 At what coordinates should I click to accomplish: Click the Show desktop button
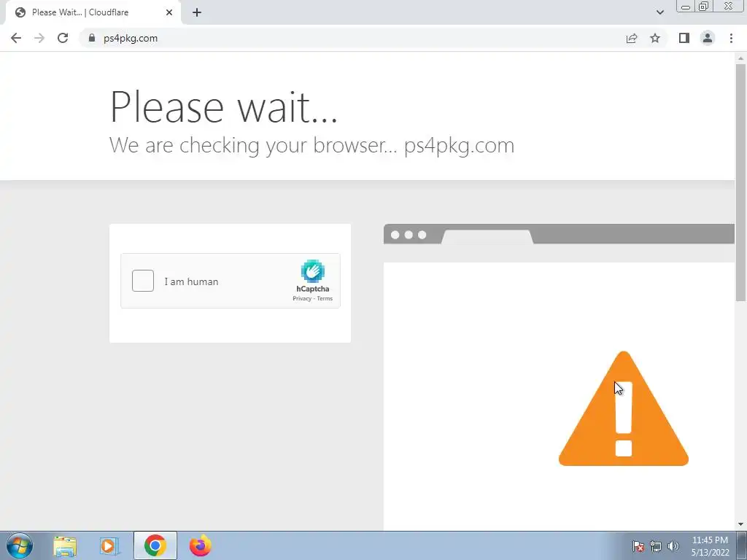[742, 545]
